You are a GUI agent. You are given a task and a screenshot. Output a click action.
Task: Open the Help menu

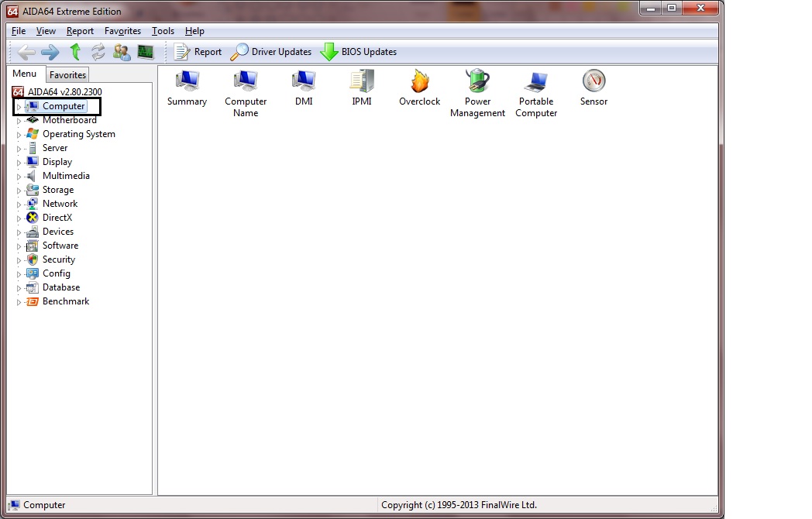[194, 31]
